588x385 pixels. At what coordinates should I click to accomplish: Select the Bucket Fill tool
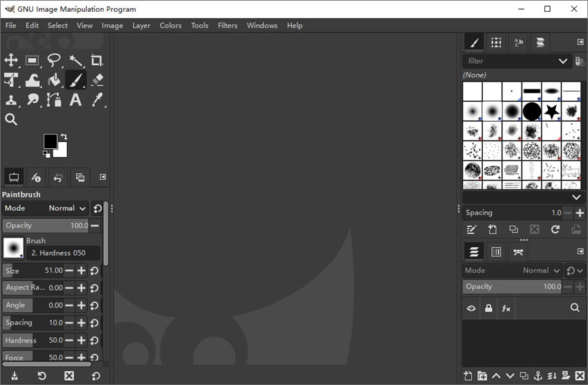54,80
